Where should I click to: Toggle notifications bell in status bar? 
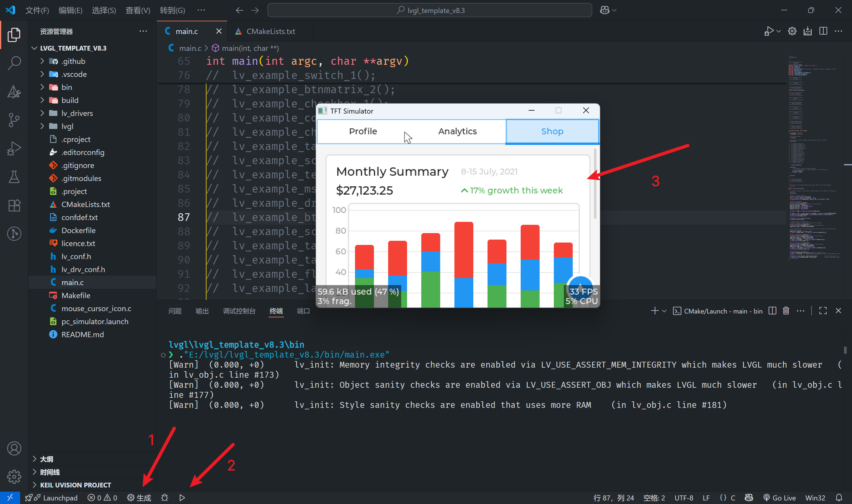pos(839,497)
